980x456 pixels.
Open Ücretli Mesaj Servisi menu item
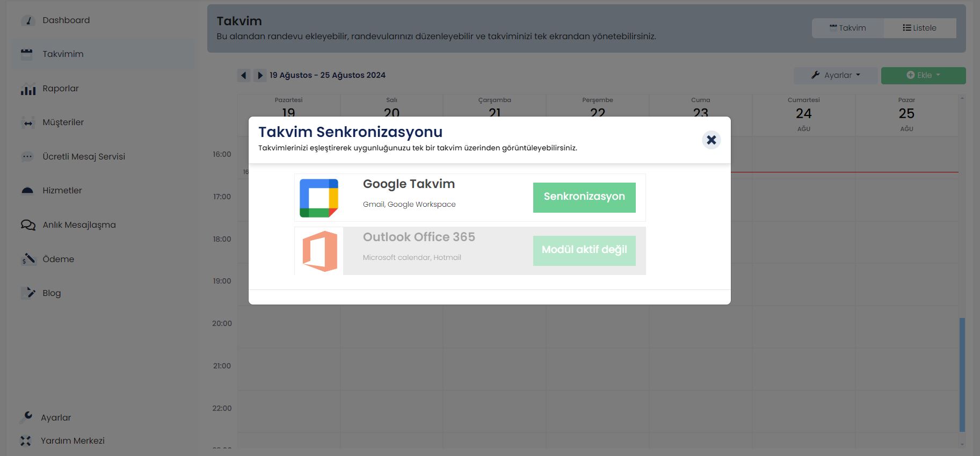[84, 157]
